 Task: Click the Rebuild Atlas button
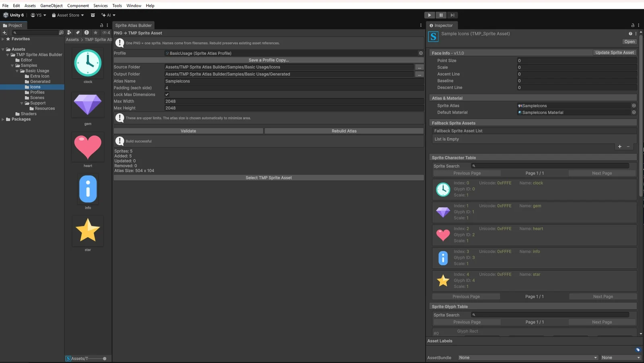(344, 131)
